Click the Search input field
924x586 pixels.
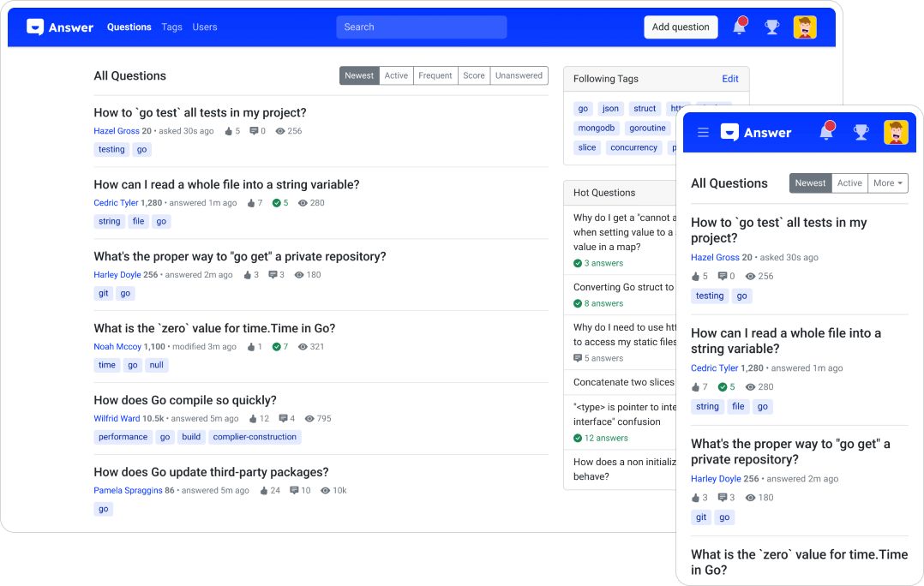[x=421, y=27]
